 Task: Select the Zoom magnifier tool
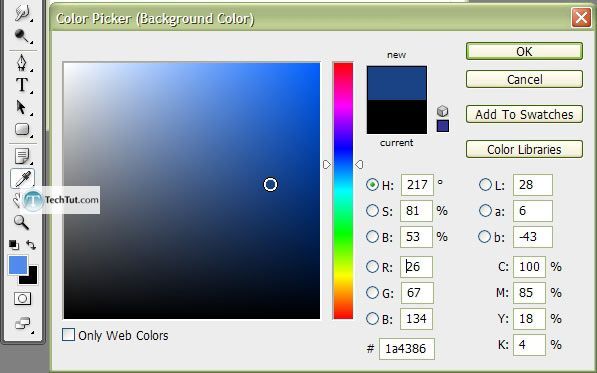pos(21,222)
